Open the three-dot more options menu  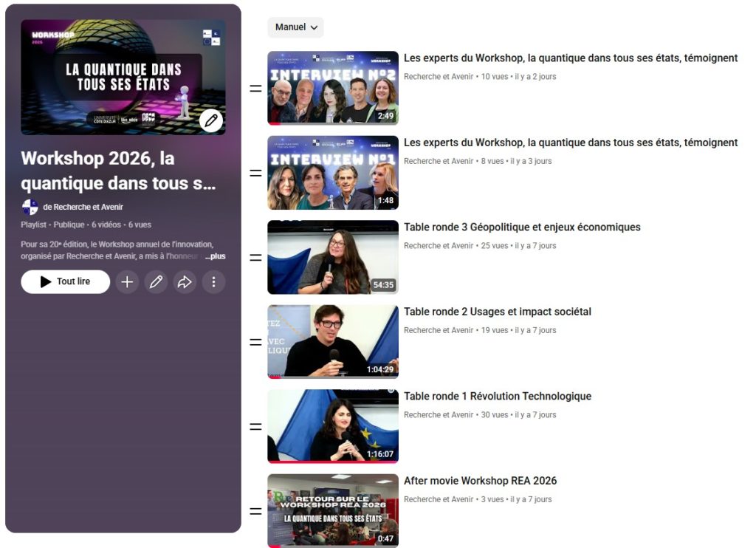[213, 281]
